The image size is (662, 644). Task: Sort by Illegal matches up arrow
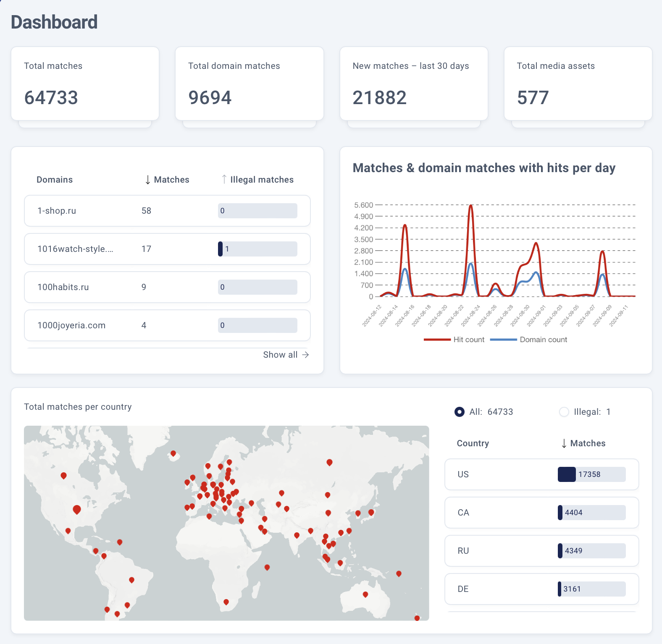click(x=224, y=179)
